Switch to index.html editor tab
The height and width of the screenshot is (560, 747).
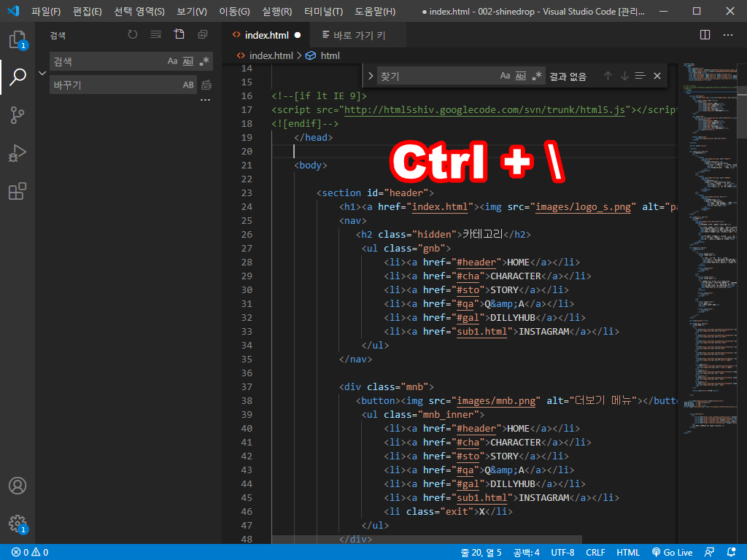(x=266, y=35)
